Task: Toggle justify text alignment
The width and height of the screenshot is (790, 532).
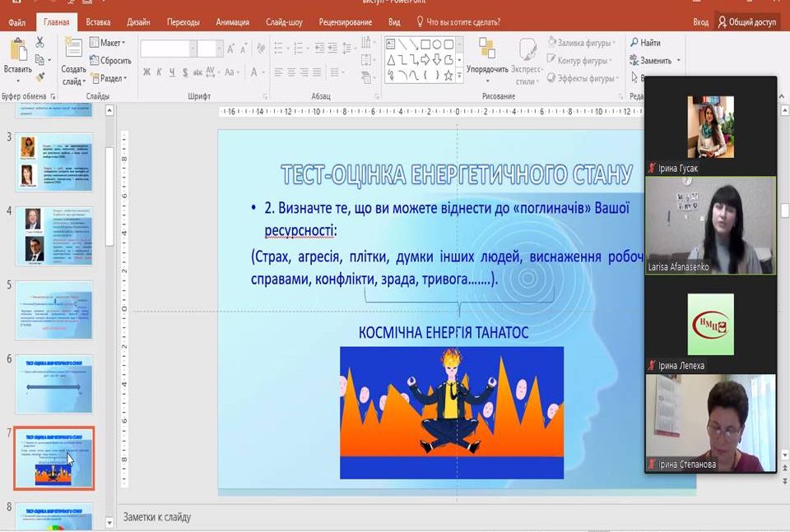Action: [x=316, y=72]
